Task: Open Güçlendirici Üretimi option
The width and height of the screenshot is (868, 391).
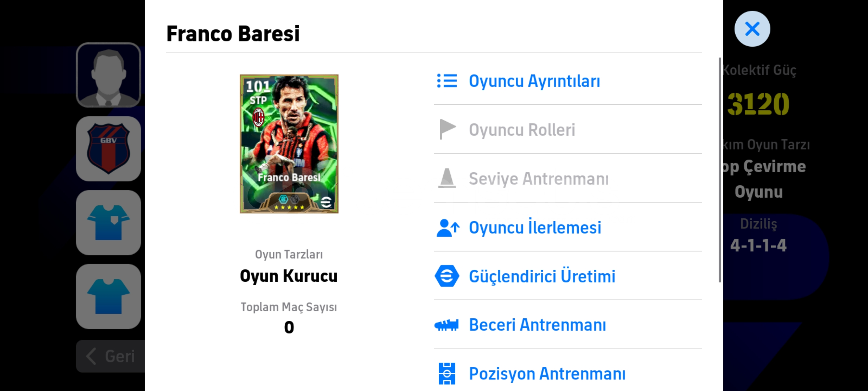Action: tap(568, 276)
